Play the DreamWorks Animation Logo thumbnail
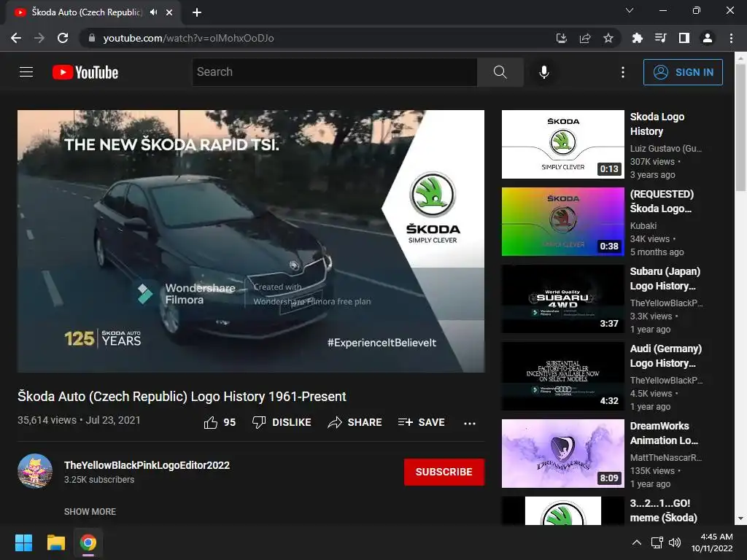 (562, 454)
